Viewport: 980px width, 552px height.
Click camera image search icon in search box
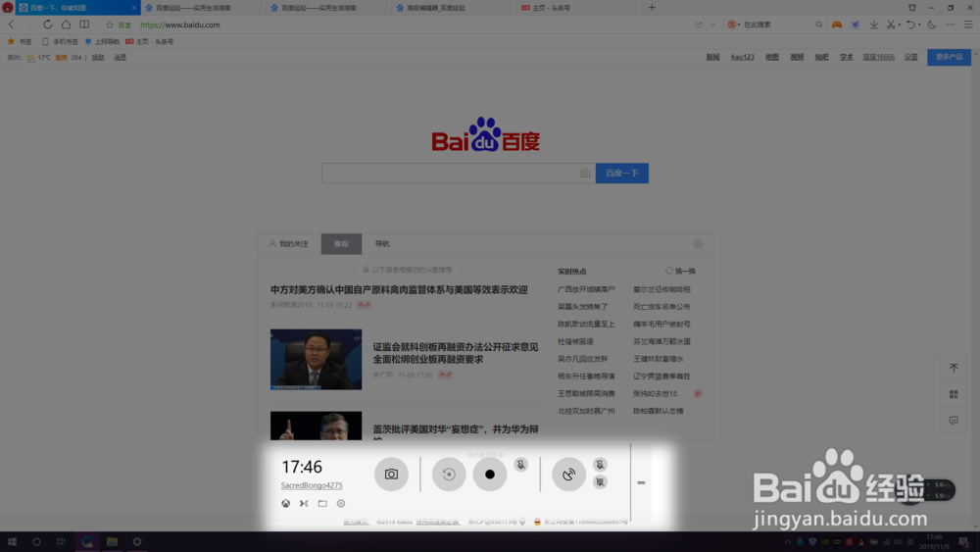[585, 174]
